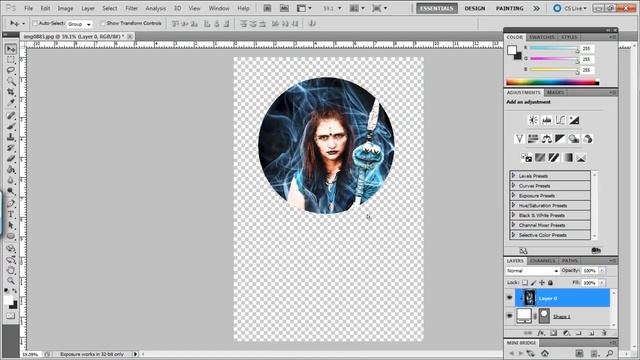640x360 pixels.
Task: Open the Layer menu
Action: tap(88, 8)
